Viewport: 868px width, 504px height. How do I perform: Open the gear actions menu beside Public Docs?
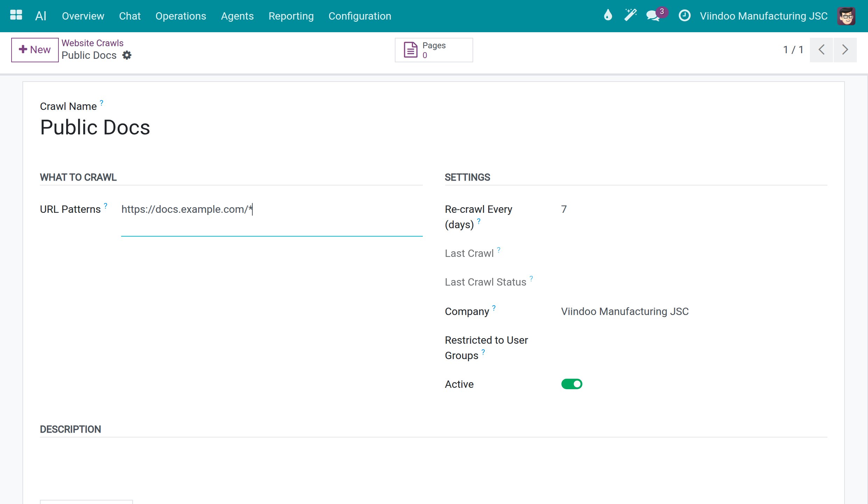tap(127, 55)
